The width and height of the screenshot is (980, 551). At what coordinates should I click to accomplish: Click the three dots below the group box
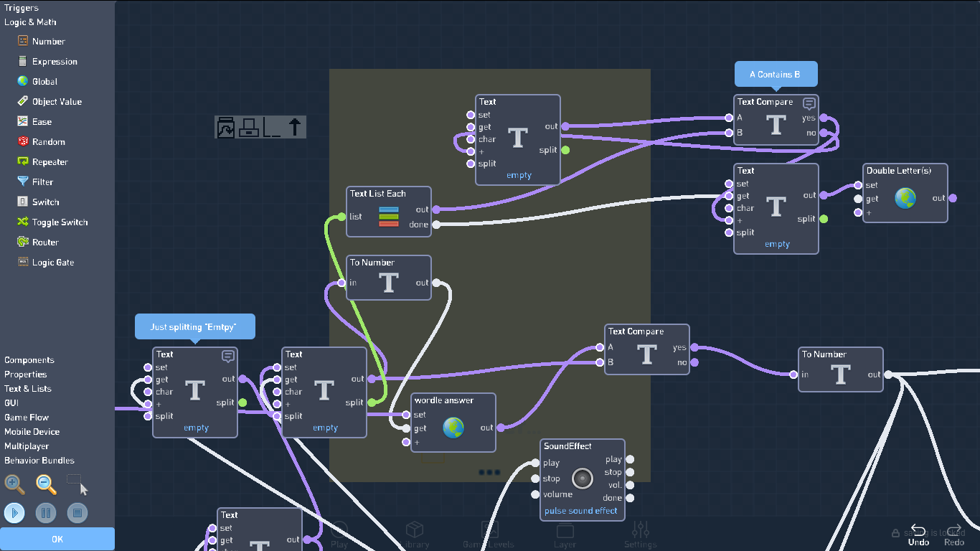(x=489, y=472)
